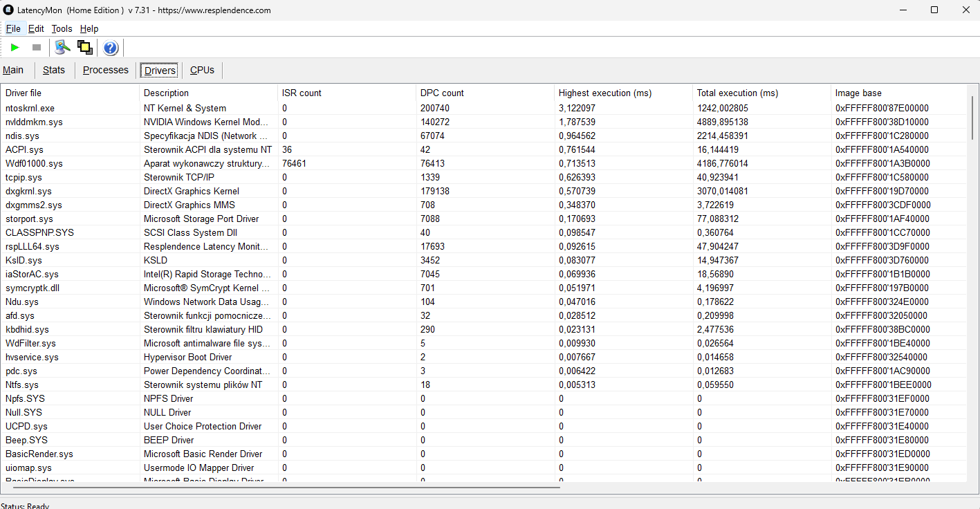Select the nvlddmkm.sys driver row
The height and width of the screenshot is (509, 980).
[484, 122]
